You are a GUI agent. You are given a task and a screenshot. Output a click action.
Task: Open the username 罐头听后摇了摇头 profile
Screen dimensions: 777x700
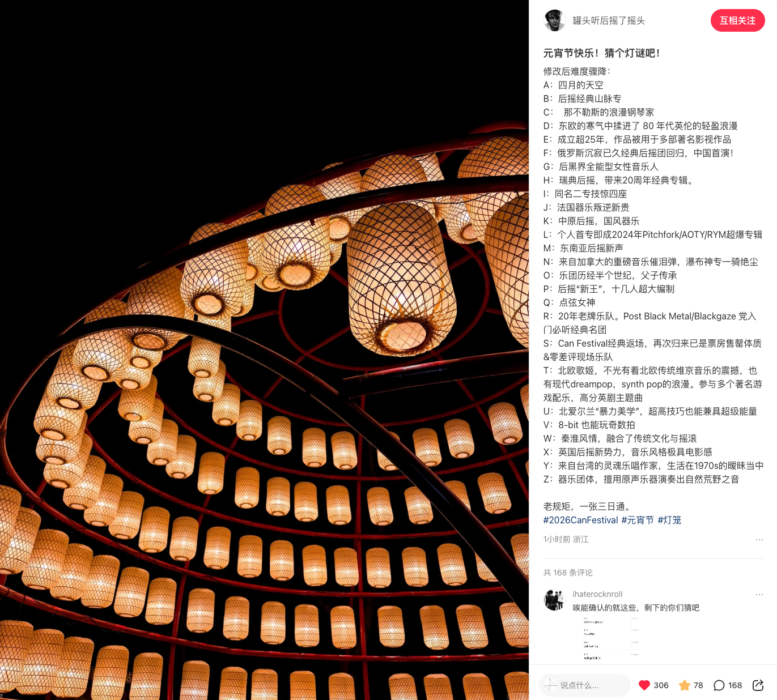point(609,20)
